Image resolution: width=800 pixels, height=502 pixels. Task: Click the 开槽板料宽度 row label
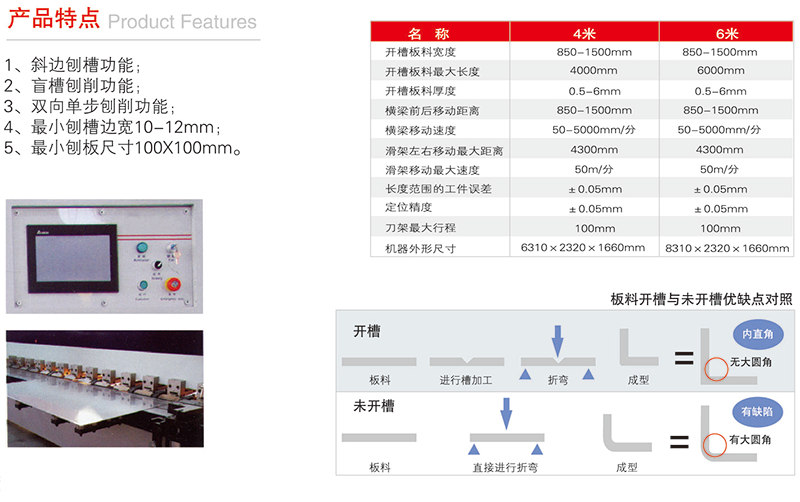(420, 52)
